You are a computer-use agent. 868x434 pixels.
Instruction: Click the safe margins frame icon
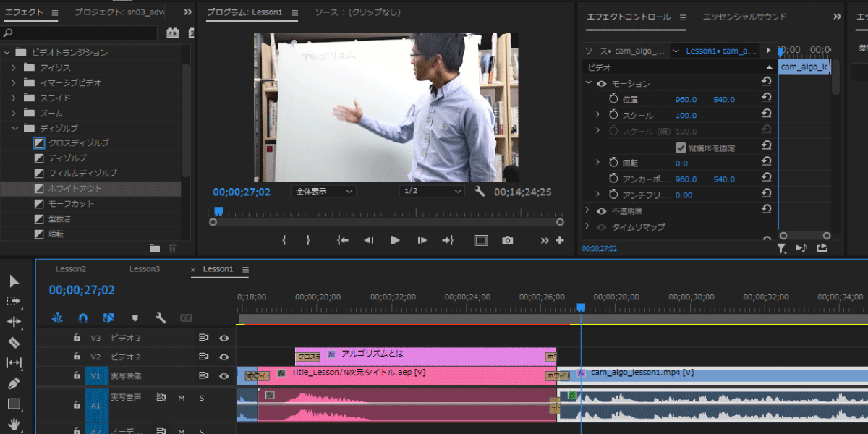481,240
